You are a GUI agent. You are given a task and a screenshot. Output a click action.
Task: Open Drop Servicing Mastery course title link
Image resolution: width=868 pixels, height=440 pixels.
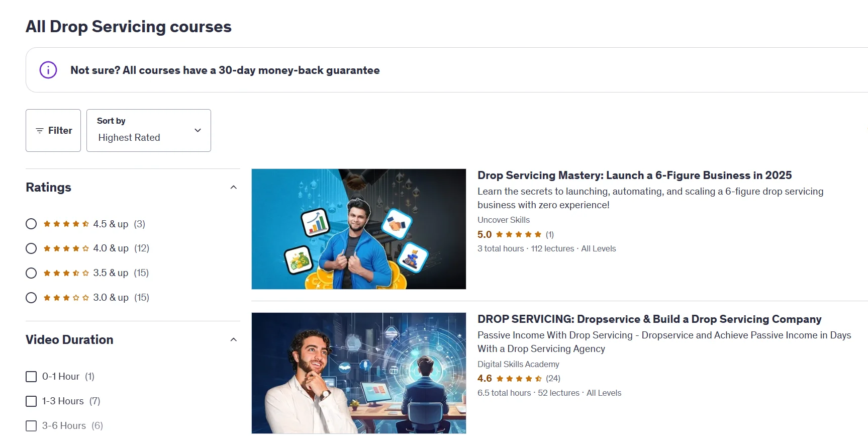[x=634, y=175]
